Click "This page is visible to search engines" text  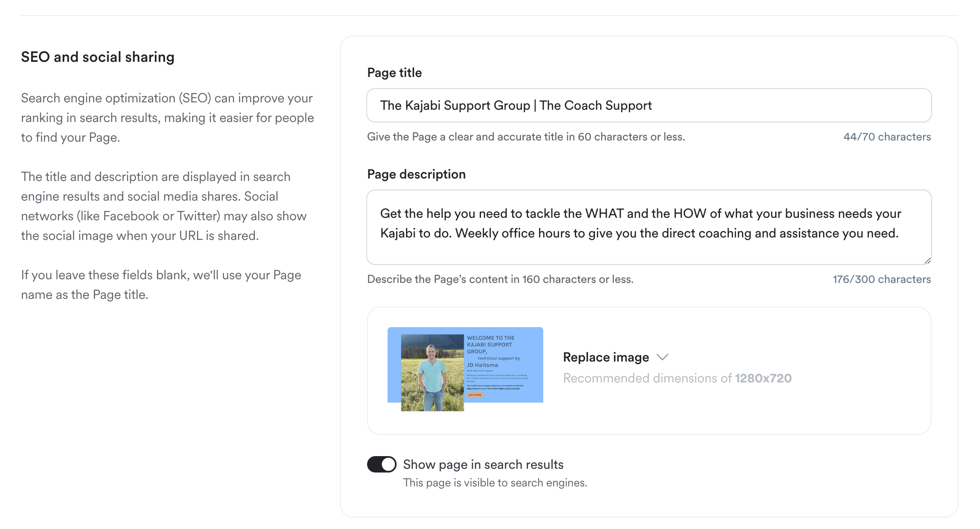coord(495,483)
